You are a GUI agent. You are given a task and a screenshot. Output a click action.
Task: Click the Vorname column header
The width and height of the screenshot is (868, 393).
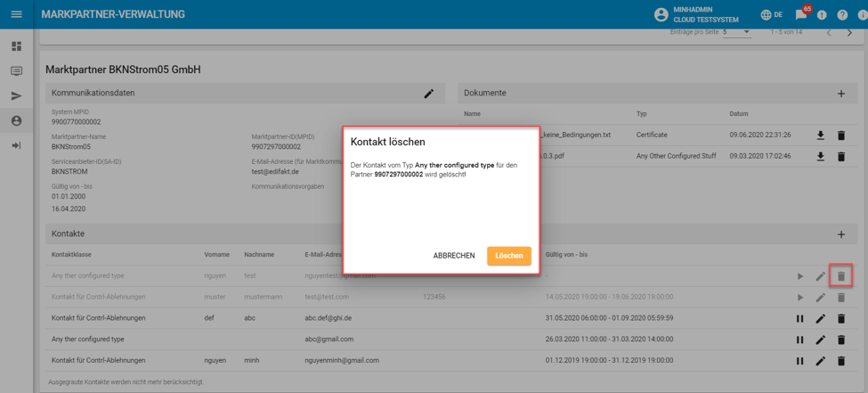pos(216,254)
